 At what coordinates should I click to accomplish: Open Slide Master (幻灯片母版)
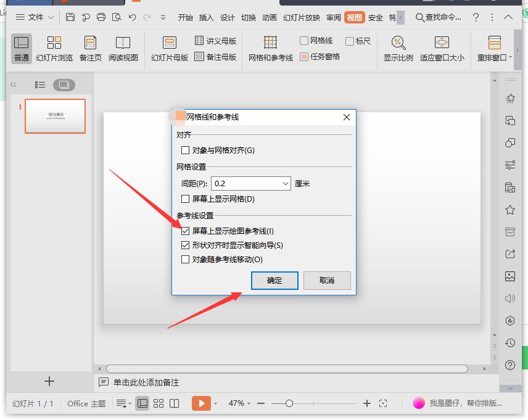point(170,48)
